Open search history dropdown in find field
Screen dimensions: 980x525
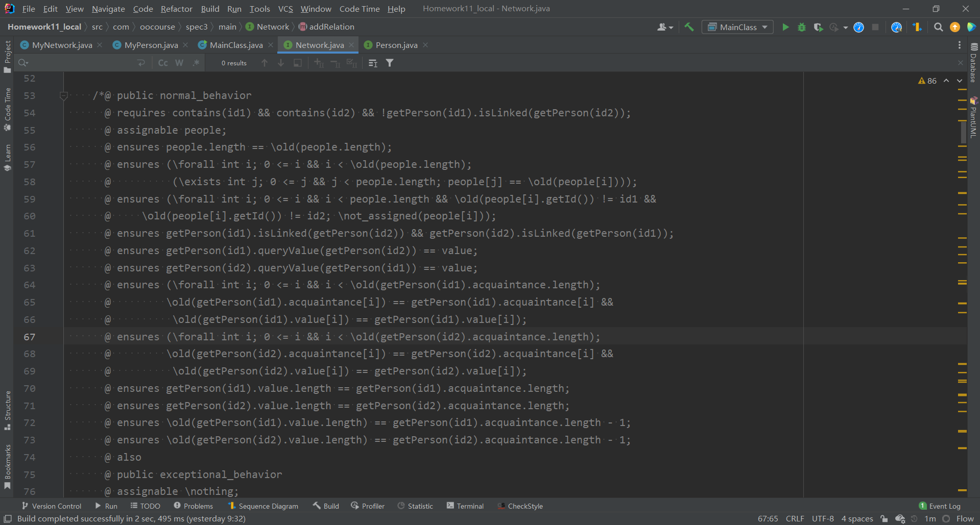(23, 63)
